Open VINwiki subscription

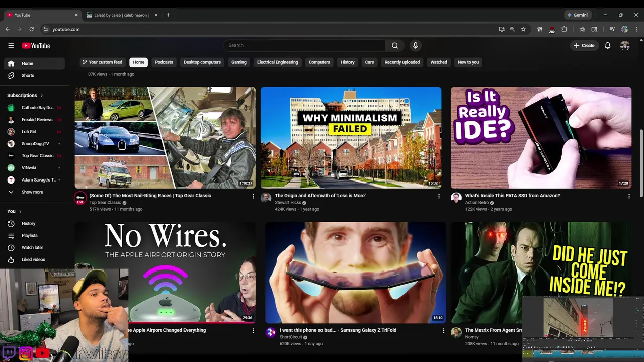35,168
